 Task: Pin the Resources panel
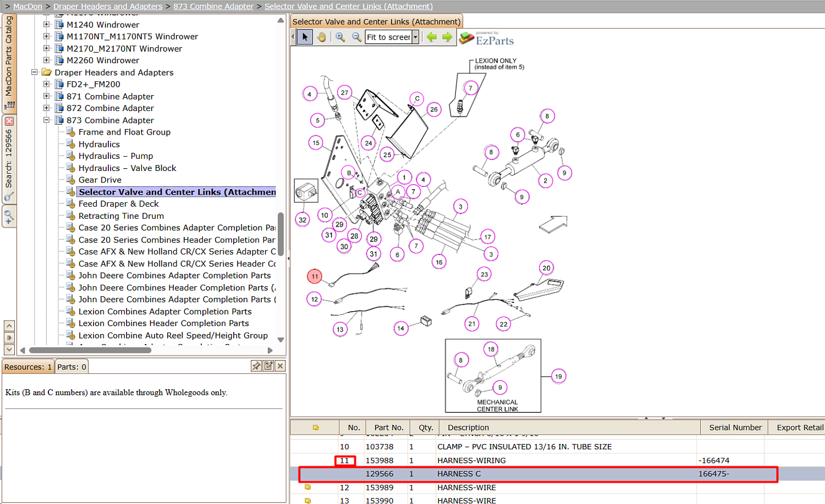(256, 366)
